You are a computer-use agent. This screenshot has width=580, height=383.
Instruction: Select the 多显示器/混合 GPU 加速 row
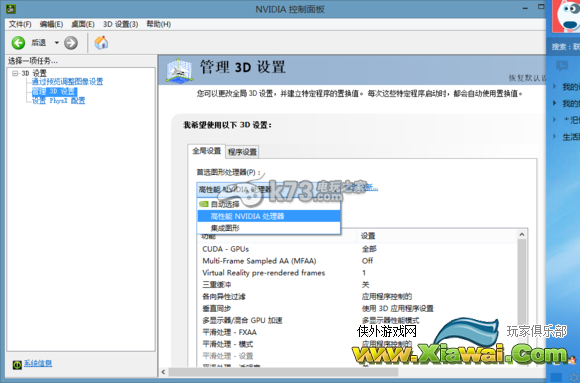pyautogui.click(x=357, y=320)
